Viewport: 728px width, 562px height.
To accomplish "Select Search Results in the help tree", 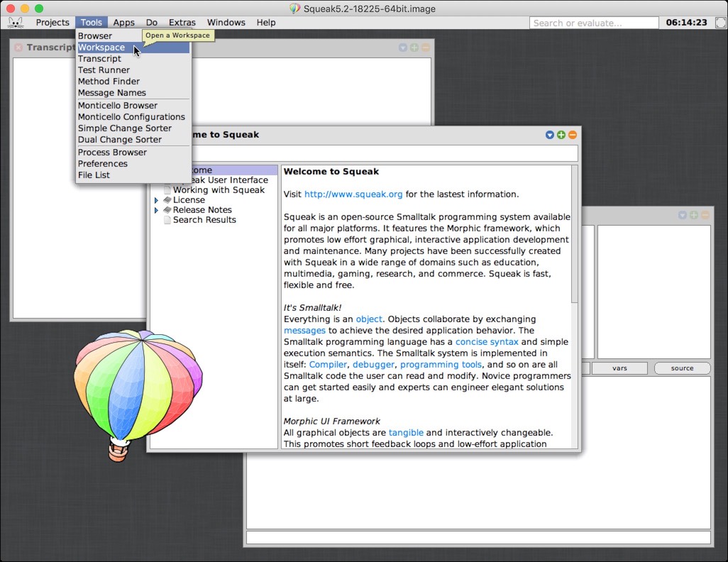I will pos(204,220).
